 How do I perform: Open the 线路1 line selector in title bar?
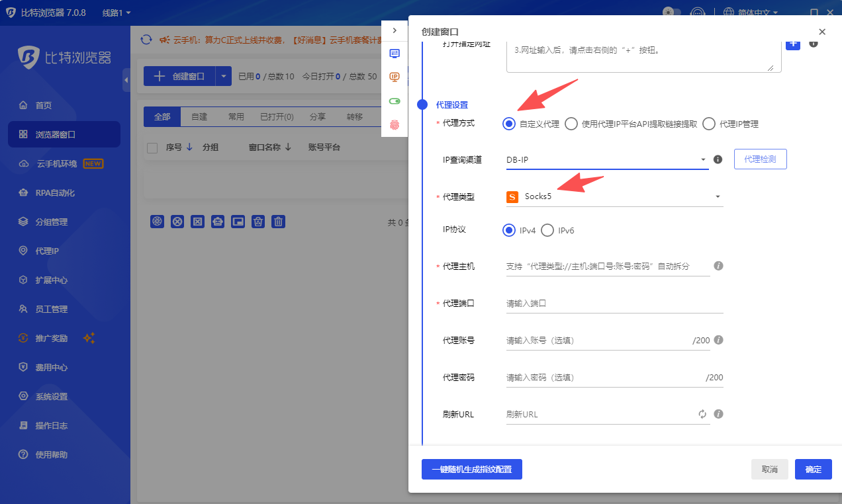click(113, 12)
